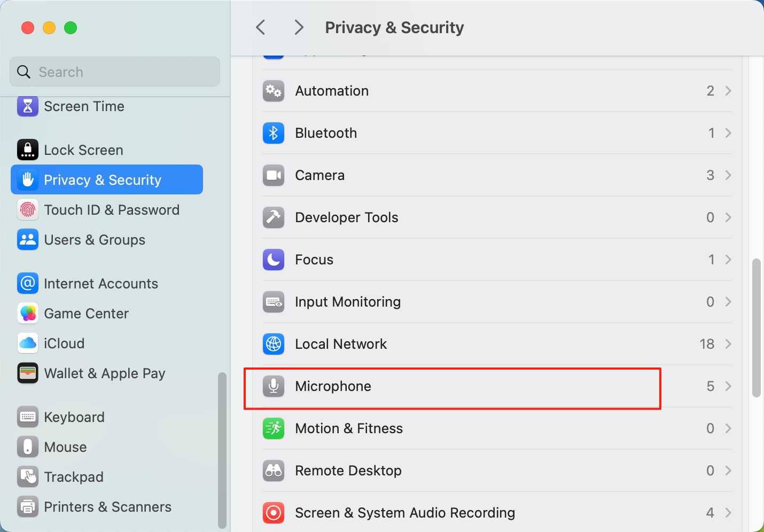Viewport: 764px width, 532px height.
Task: Click the back navigation arrow
Action: point(260,27)
